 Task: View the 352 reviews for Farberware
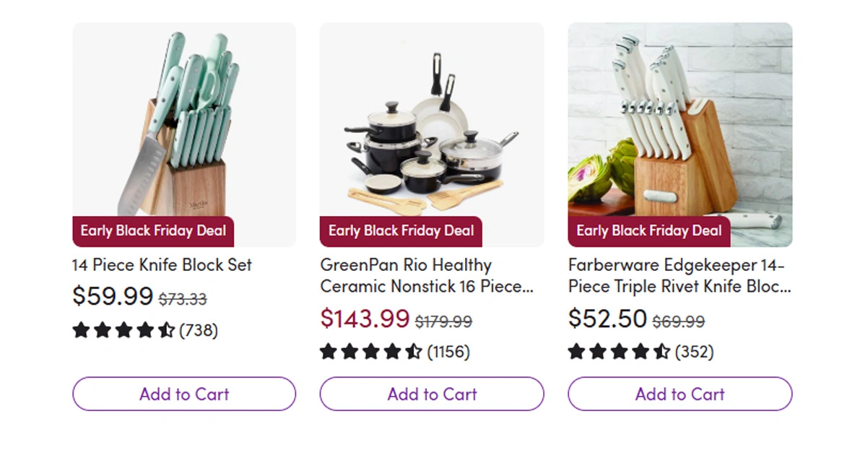pyautogui.click(x=694, y=352)
